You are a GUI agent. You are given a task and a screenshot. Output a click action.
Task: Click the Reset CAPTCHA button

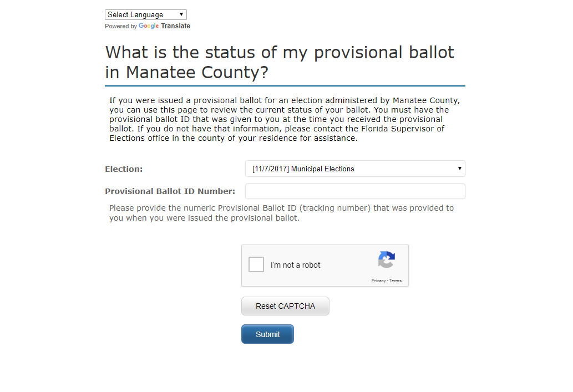pos(285,306)
